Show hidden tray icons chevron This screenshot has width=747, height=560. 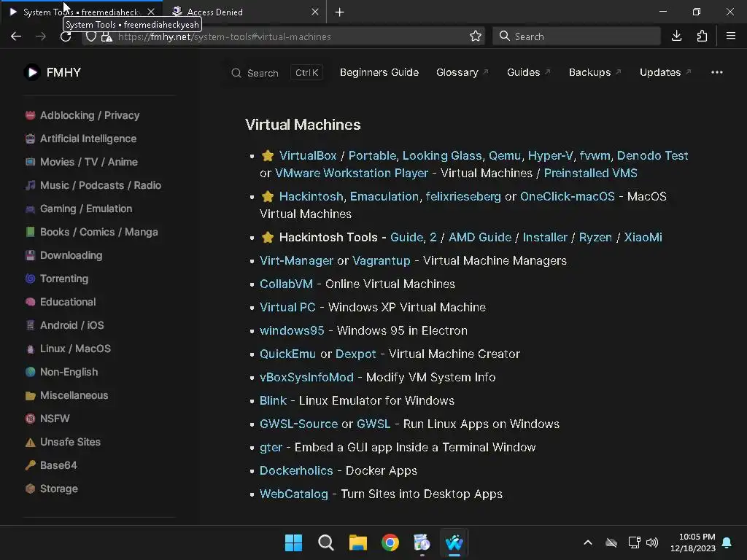(x=588, y=542)
